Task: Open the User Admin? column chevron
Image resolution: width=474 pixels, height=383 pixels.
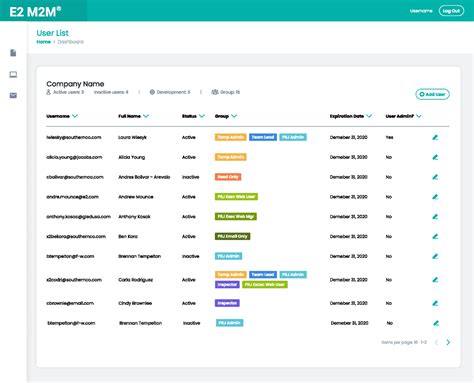Action: click(x=419, y=116)
